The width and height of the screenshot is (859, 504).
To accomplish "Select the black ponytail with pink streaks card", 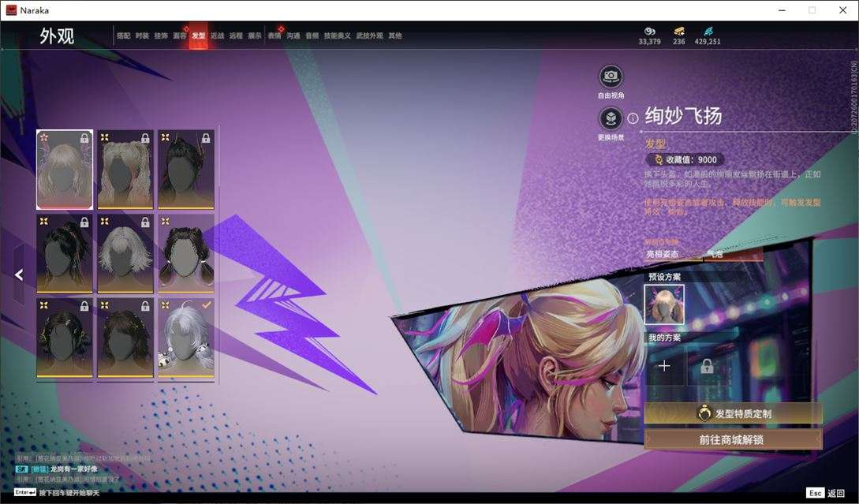I will [x=65, y=254].
